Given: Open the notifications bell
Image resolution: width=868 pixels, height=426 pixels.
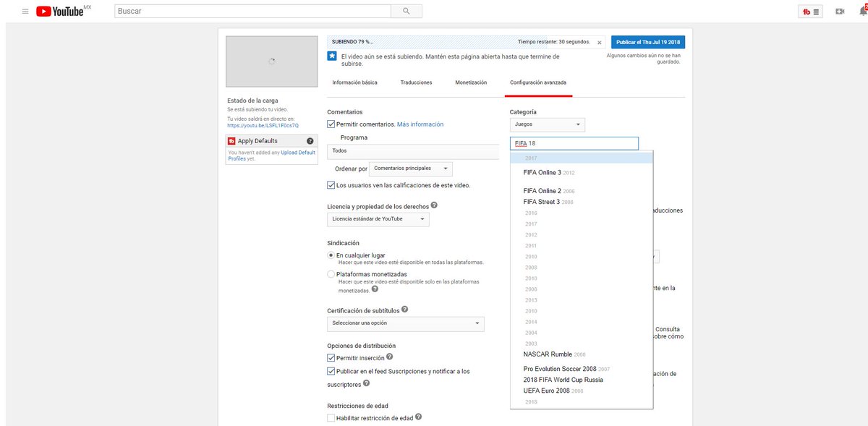Looking at the screenshot, I should [862, 11].
